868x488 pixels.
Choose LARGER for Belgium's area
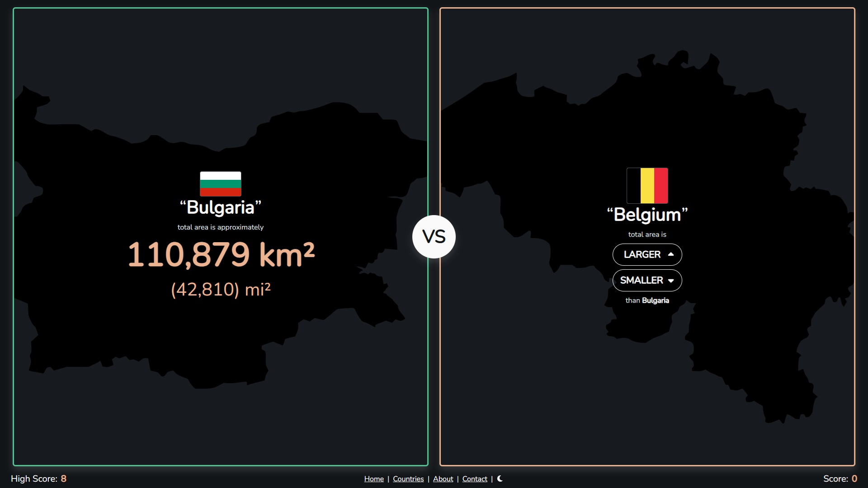click(x=647, y=254)
